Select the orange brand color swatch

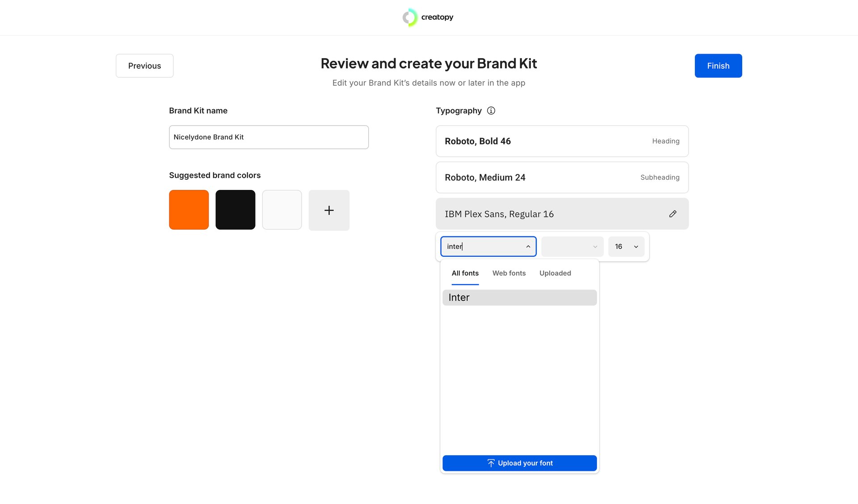(189, 210)
